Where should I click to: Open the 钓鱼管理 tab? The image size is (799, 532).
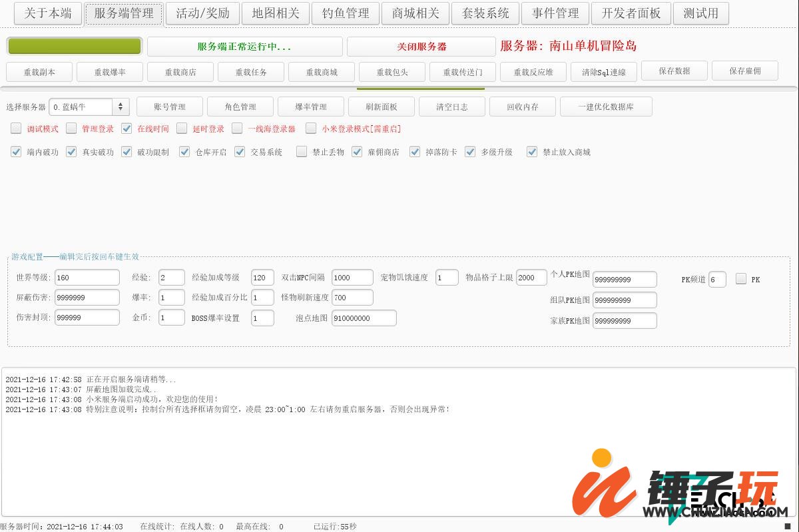click(x=346, y=13)
